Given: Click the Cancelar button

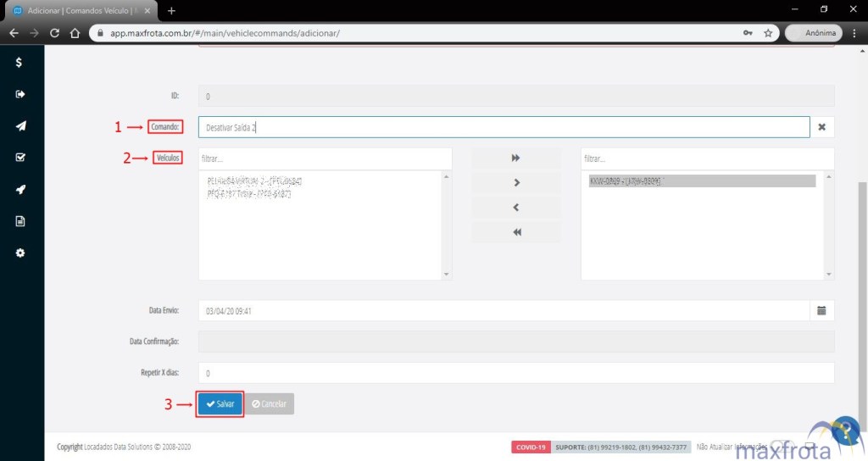Looking at the screenshot, I should [x=270, y=404].
